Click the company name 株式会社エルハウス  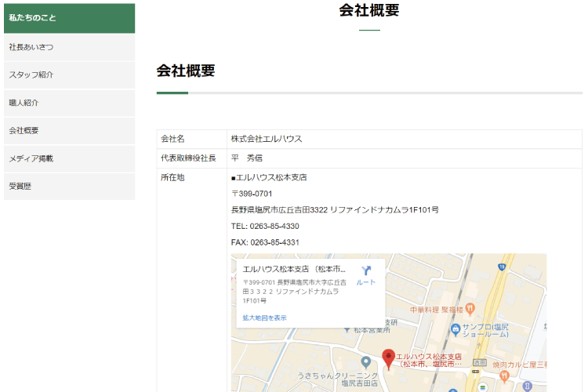(x=267, y=139)
